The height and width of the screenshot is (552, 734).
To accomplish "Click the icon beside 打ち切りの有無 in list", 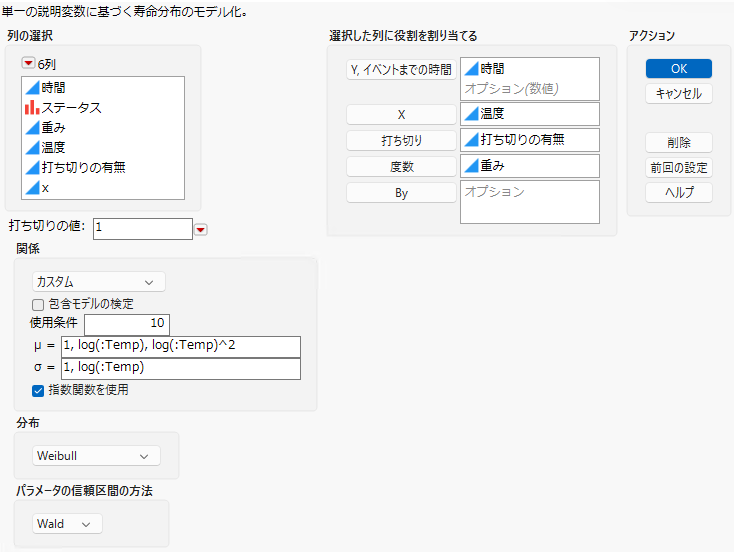I will [x=32, y=168].
